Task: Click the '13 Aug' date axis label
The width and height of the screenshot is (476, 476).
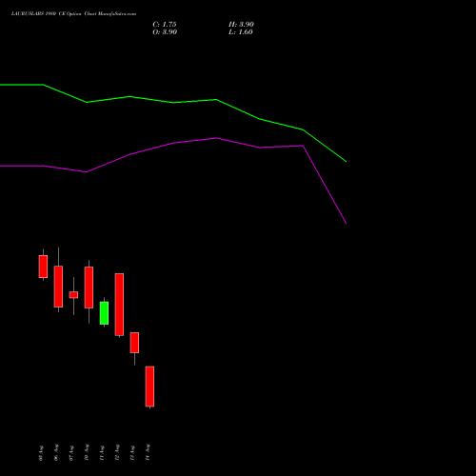Action: tap(132, 453)
